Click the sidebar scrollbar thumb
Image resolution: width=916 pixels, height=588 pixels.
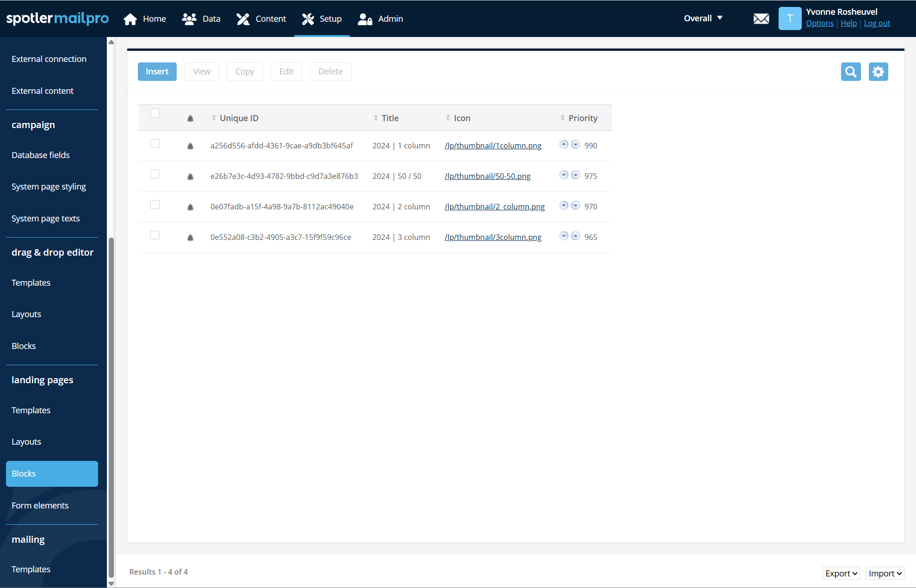111,408
